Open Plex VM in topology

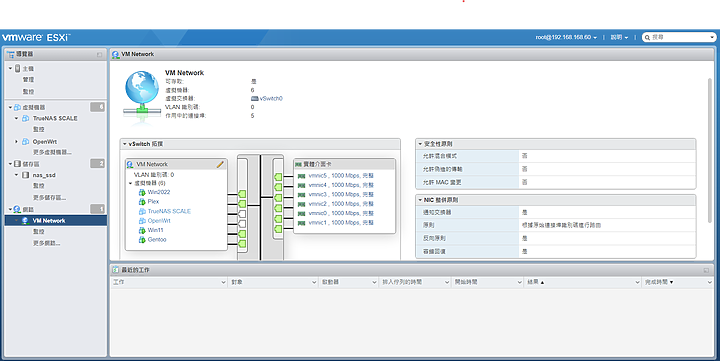[153, 202]
